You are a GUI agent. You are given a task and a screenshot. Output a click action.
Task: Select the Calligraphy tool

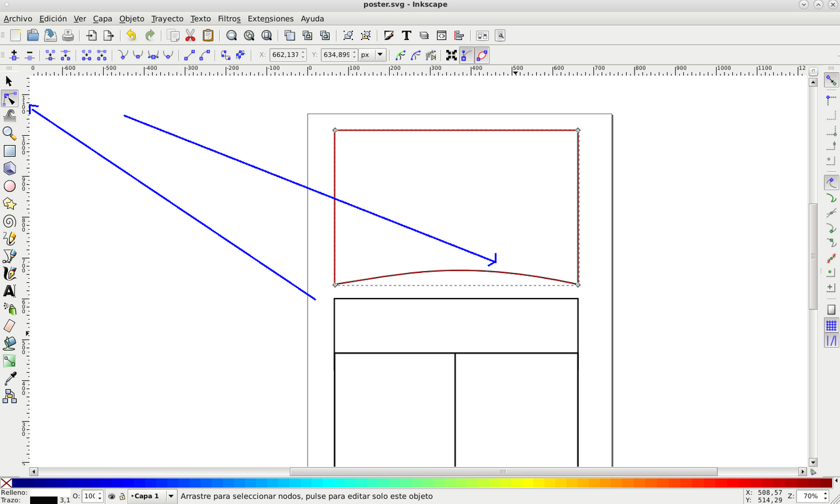point(9,274)
